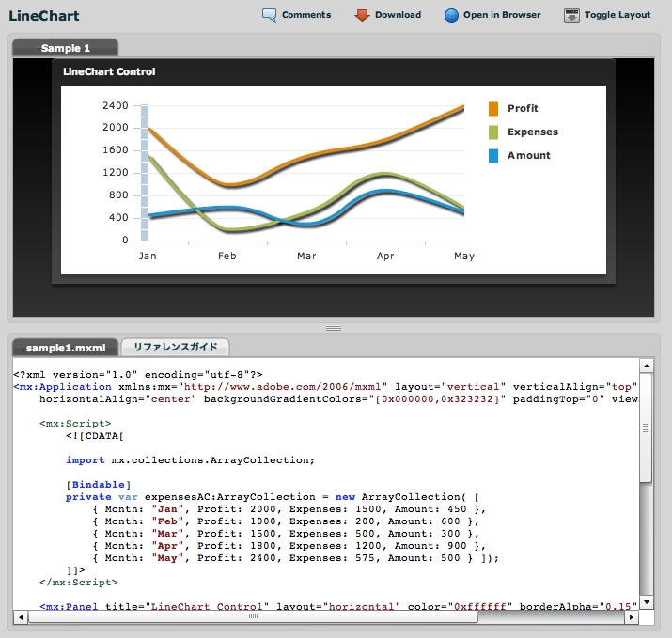Image resolution: width=672 pixels, height=638 pixels.
Task: Click Open in Browser text
Action: point(502,15)
